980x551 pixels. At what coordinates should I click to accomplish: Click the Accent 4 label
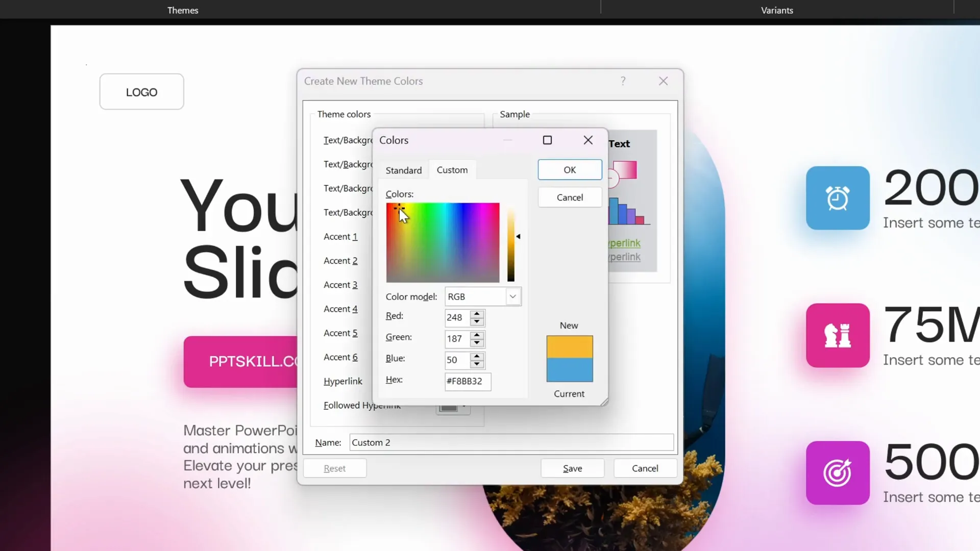(340, 309)
